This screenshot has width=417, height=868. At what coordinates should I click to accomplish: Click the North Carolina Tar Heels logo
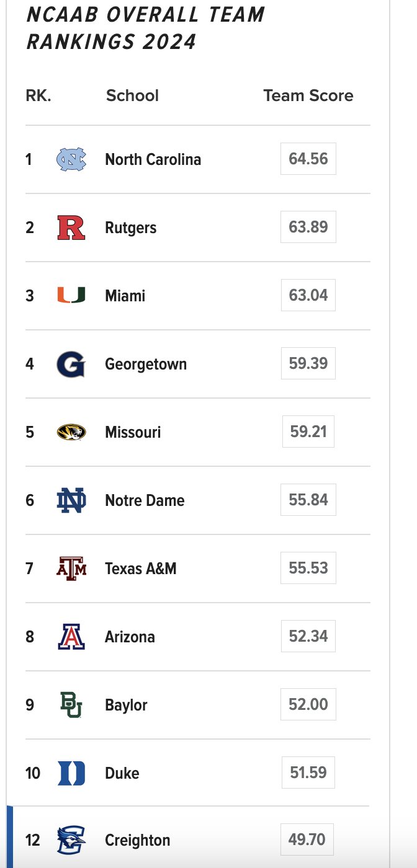pyautogui.click(x=71, y=159)
